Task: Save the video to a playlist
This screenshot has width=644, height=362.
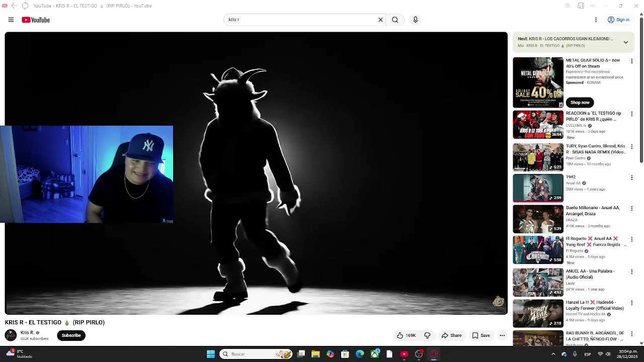Action: coord(481,335)
